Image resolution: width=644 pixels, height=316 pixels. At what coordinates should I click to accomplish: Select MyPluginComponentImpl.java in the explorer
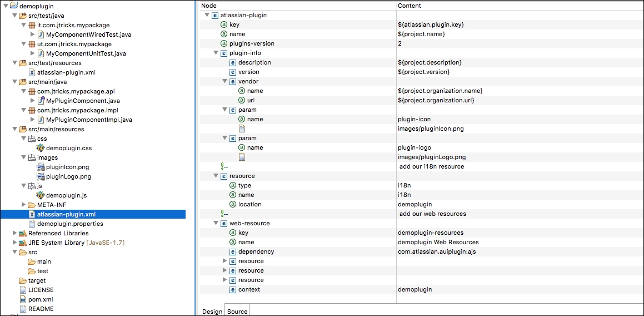coord(89,120)
